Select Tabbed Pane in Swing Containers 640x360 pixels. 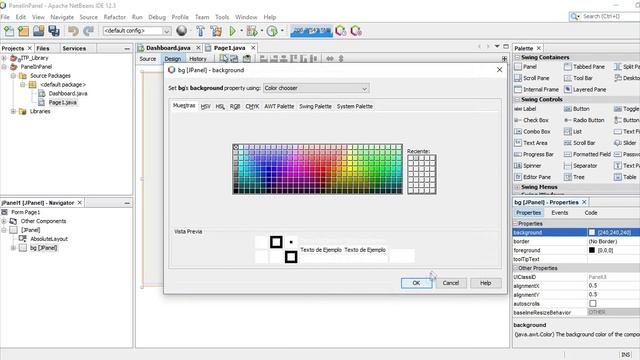click(584, 67)
